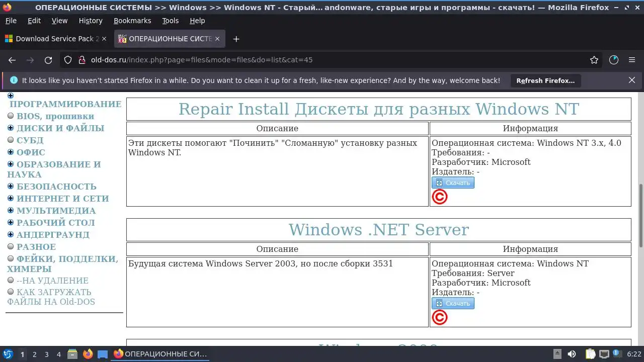Click Скачать for Repair Install diskettes
The image size is (644, 362).
pyautogui.click(x=453, y=183)
